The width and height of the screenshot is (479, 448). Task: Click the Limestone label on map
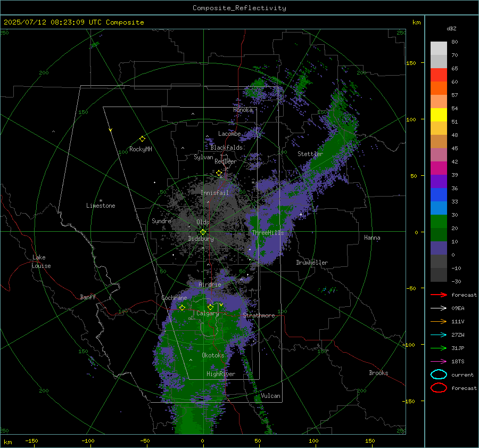(101, 206)
